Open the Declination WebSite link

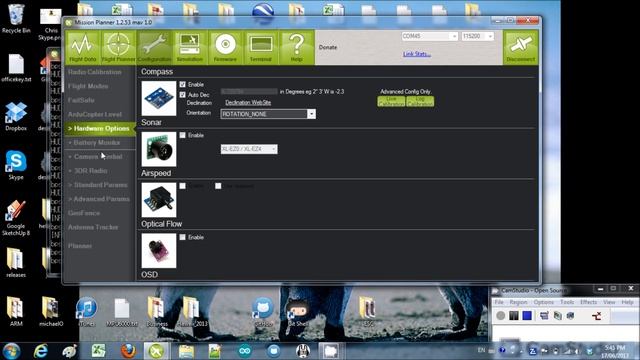tap(248, 102)
